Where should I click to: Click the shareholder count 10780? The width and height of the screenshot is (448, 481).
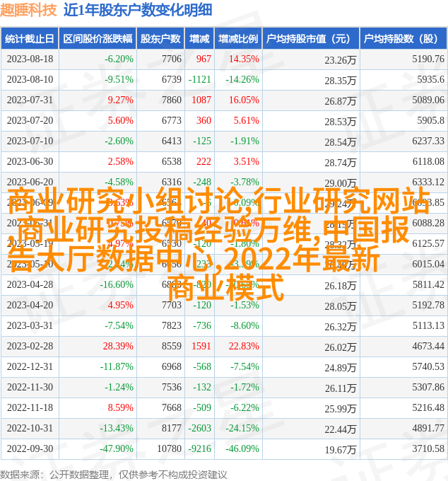[169, 449]
